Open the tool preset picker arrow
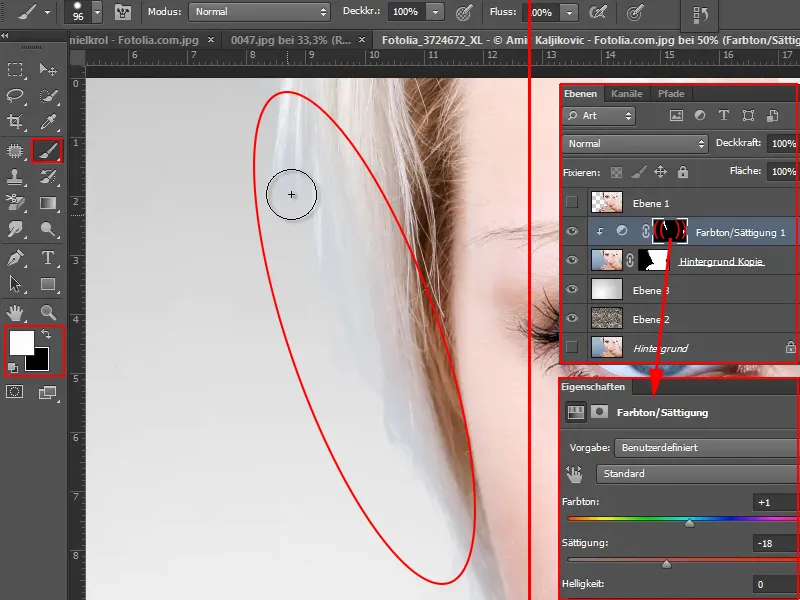800x600 pixels. (x=47, y=12)
